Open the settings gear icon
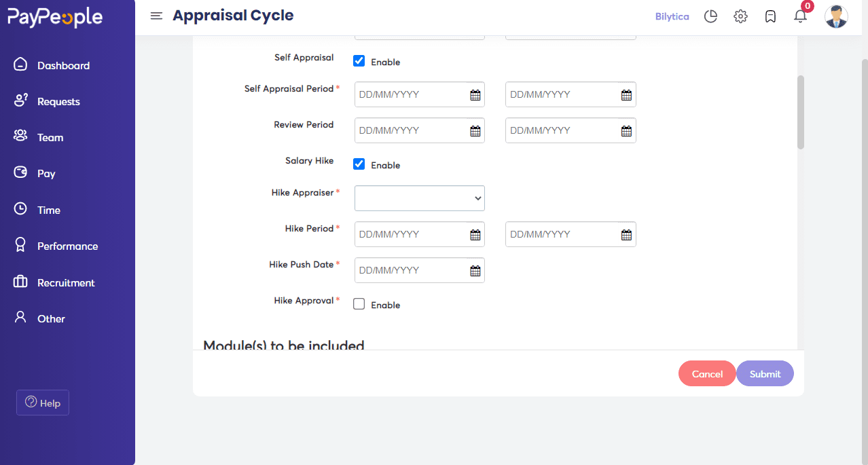Screen dimensions: 868x465 (740, 17)
